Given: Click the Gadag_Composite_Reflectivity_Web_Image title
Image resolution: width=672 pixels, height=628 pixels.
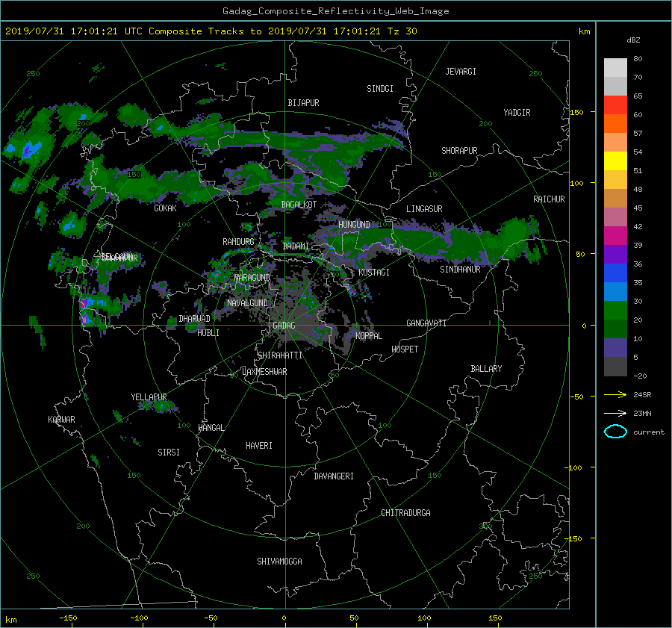Looking at the screenshot, I should 335,11.
